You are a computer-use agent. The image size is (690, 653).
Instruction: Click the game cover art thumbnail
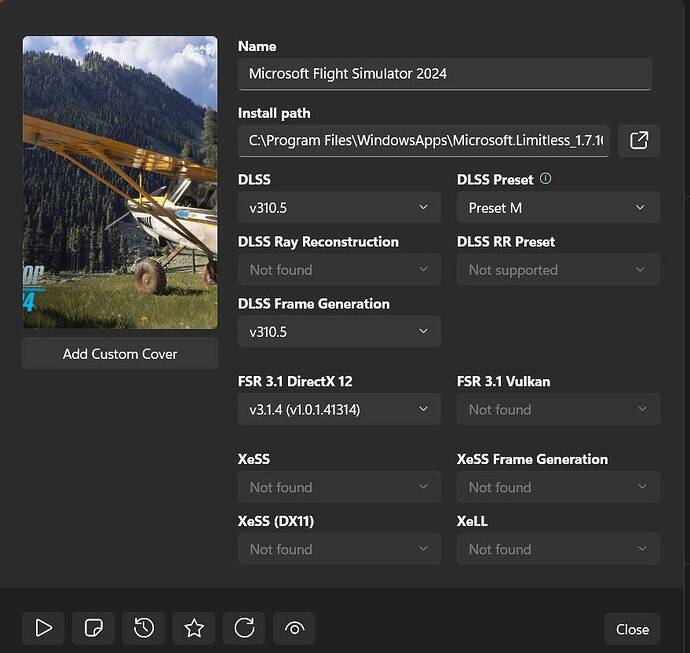point(120,182)
